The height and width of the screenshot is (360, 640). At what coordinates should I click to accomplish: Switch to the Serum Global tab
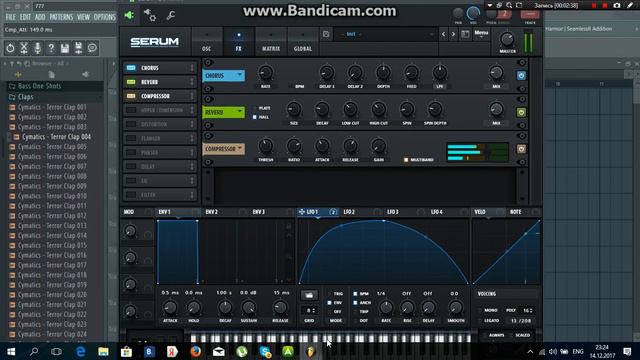302,42
